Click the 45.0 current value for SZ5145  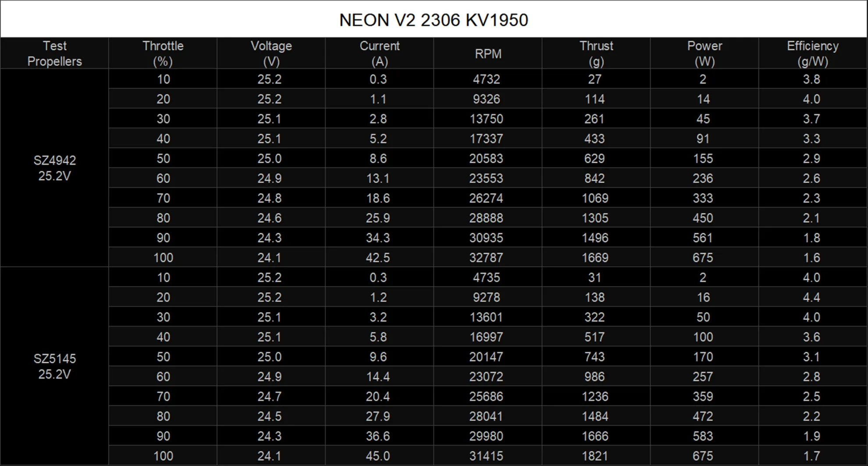tap(380, 455)
